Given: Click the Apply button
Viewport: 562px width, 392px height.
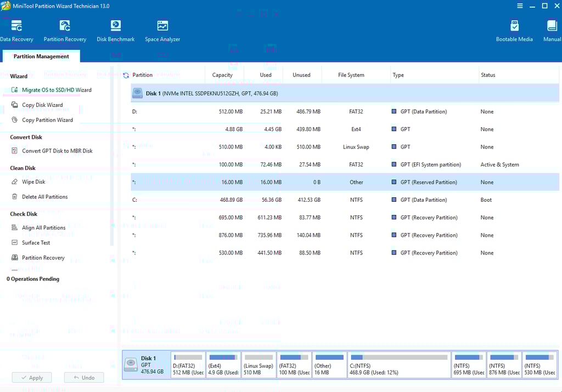Looking at the screenshot, I should pos(32,378).
